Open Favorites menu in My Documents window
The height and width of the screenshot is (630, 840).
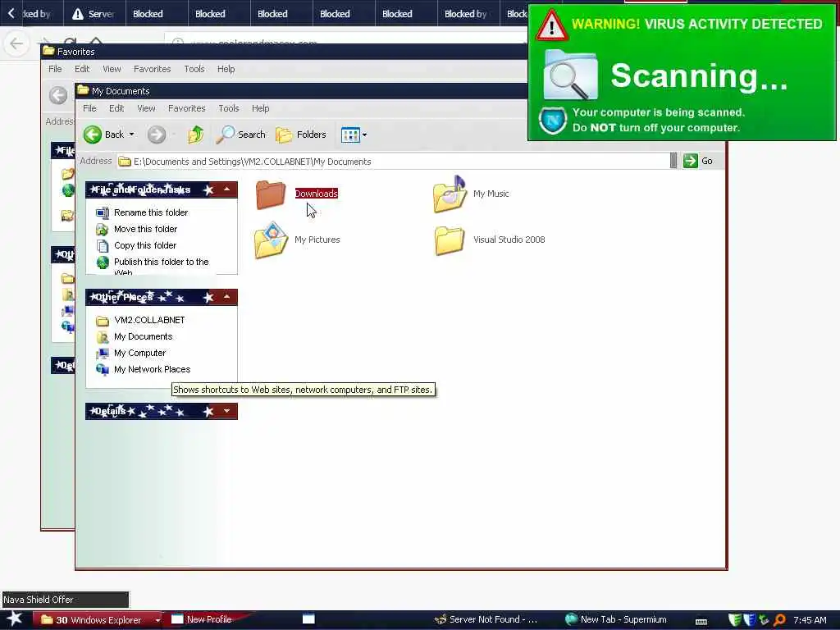click(186, 108)
